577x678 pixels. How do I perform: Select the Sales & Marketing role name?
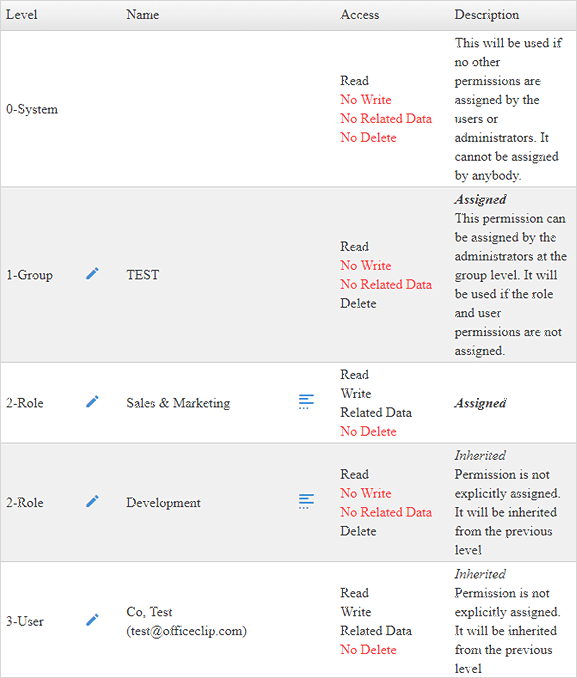point(178,403)
